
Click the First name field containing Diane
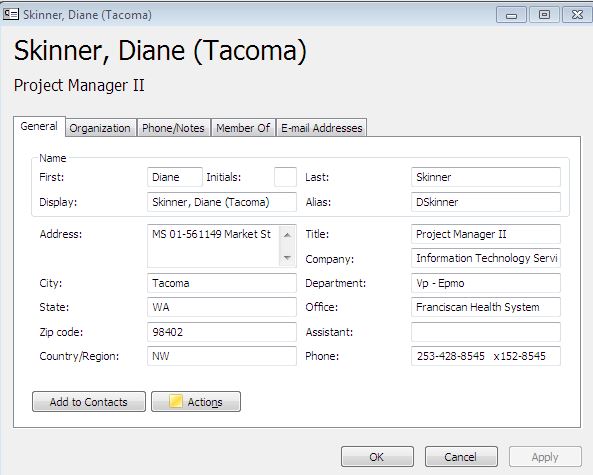click(175, 177)
